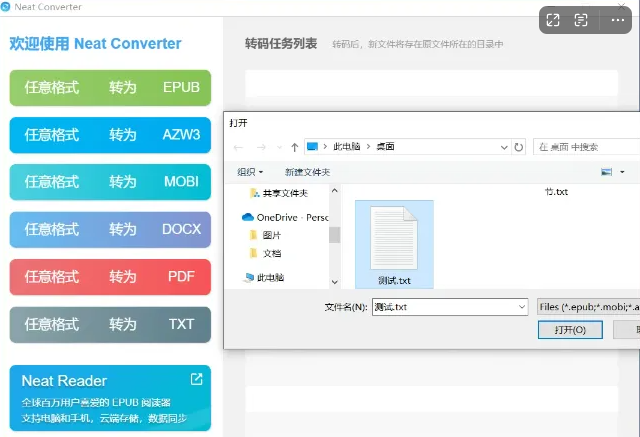This screenshot has width=640, height=437.
Task: Select 此电脑 in the address breadcrumb
Action: tap(347, 146)
